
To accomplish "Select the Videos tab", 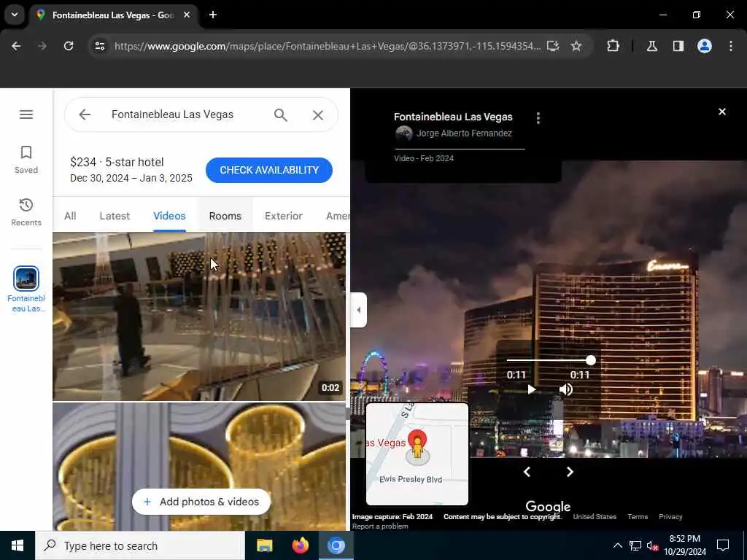I will point(169,216).
